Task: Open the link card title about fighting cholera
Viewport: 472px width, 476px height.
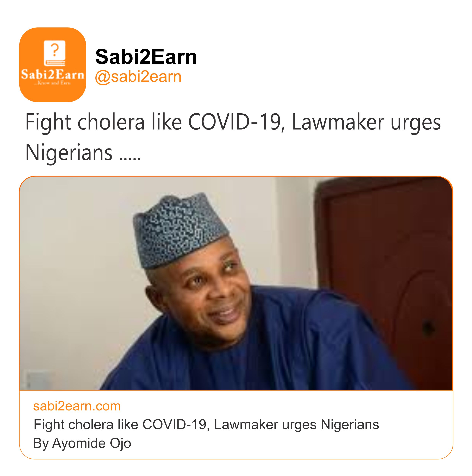Action: tap(206, 425)
